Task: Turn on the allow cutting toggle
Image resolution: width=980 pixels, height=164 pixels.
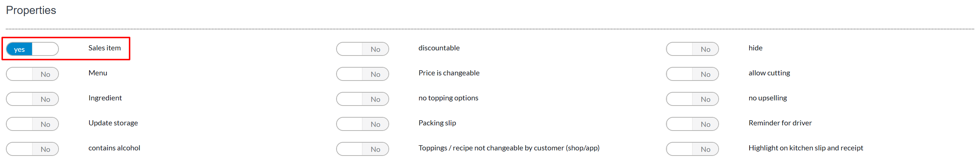Action: 692,74
